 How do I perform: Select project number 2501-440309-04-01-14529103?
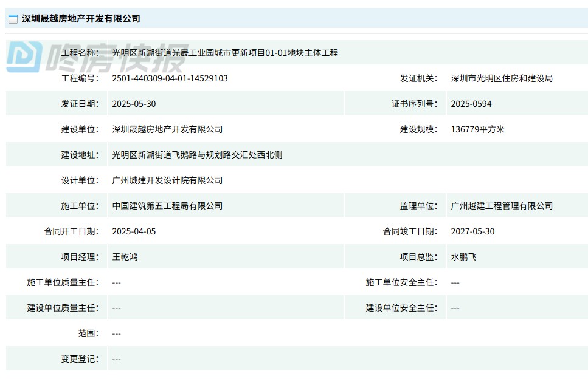pyautogui.click(x=170, y=78)
